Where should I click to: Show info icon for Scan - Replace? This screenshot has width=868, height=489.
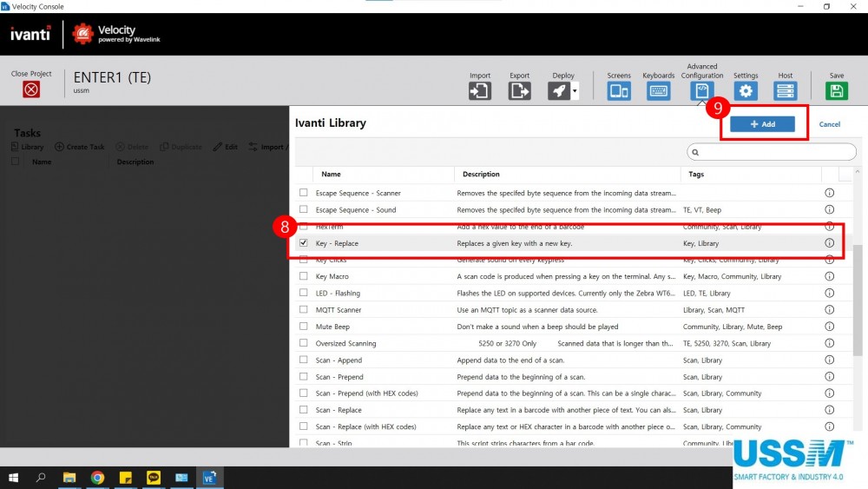click(829, 409)
